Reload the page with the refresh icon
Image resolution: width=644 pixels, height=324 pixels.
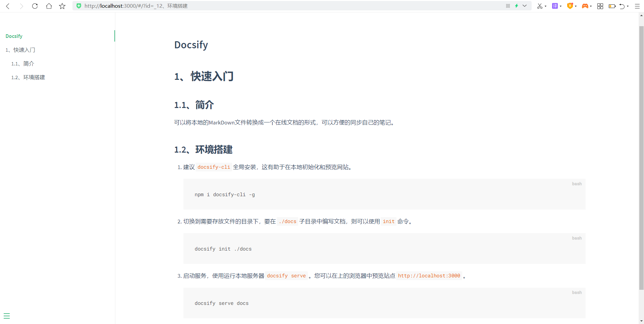click(x=35, y=6)
